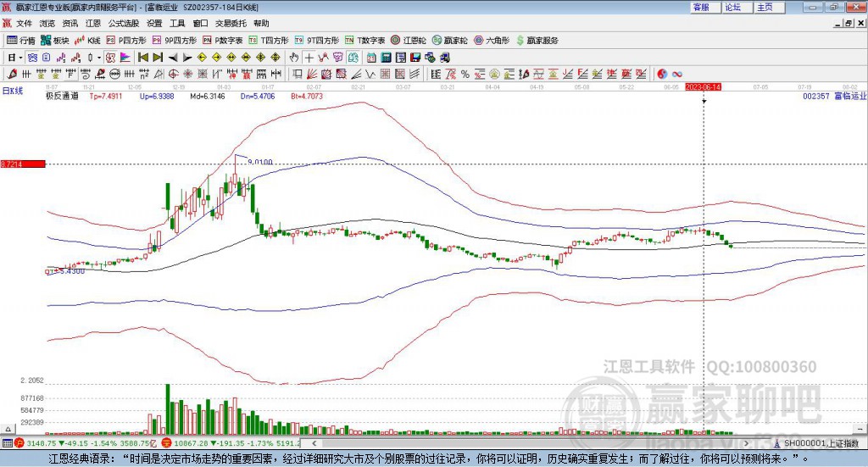Open the 行情 market quotes view

click(x=20, y=41)
